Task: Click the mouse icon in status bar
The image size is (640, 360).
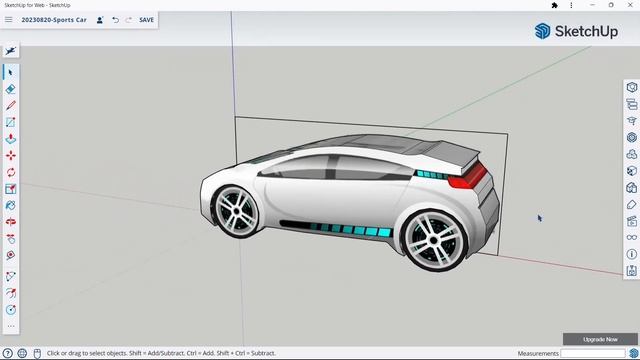Action: pos(37,353)
